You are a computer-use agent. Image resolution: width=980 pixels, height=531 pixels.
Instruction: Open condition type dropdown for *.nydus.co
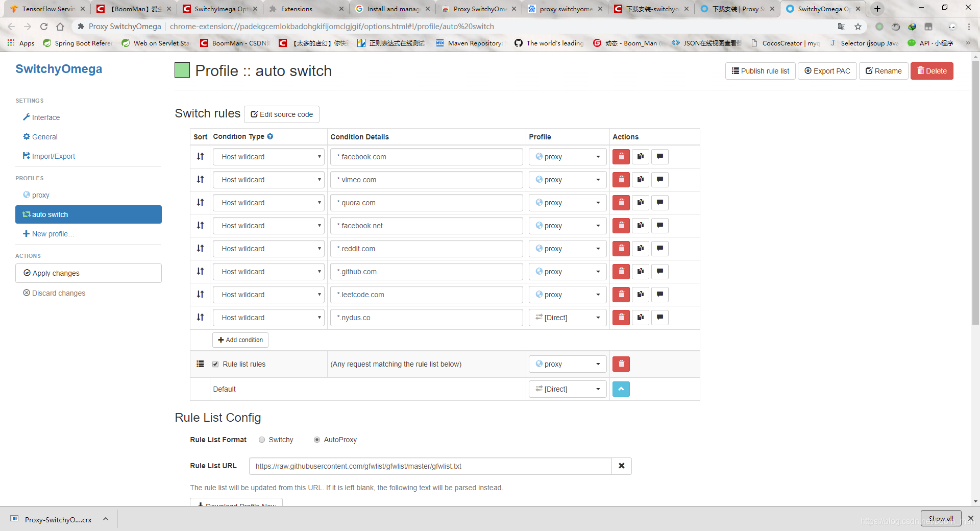(x=268, y=318)
